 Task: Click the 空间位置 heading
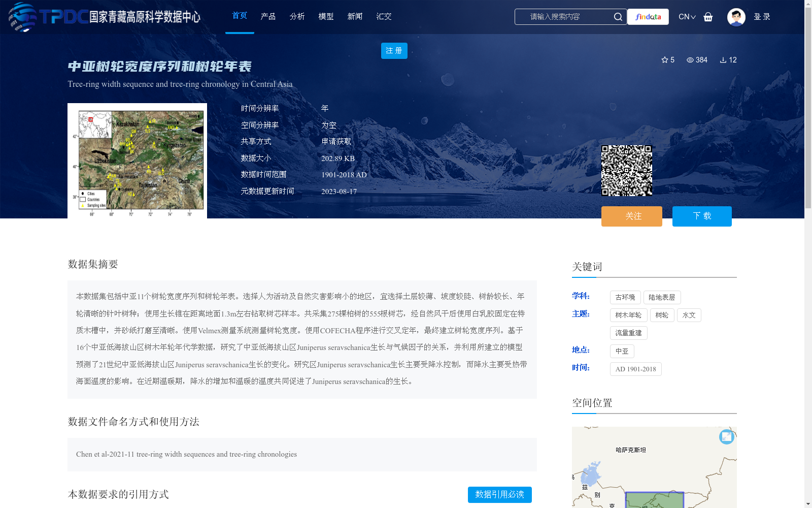tap(592, 403)
